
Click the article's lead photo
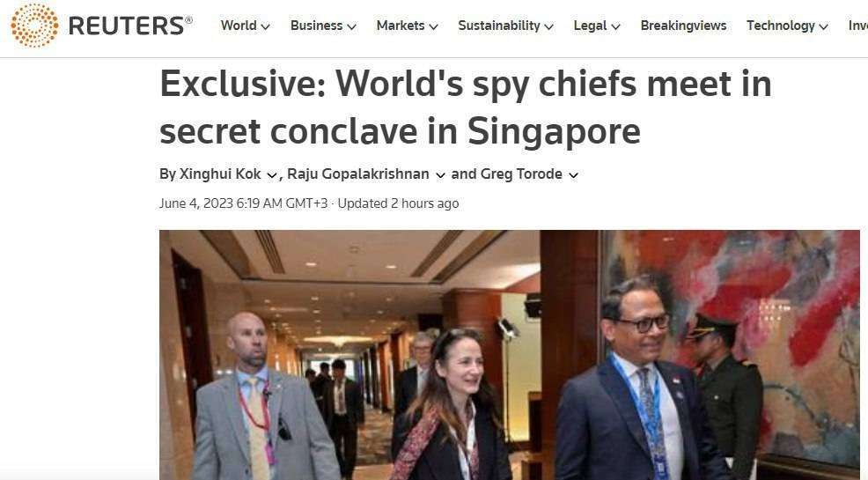(510, 355)
